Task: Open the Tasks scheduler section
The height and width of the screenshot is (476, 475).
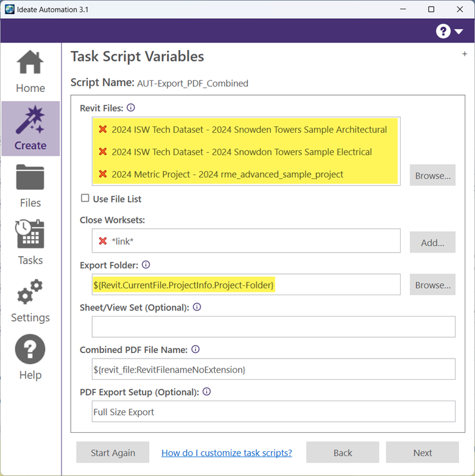Action: pyautogui.click(x=30, y=242)
